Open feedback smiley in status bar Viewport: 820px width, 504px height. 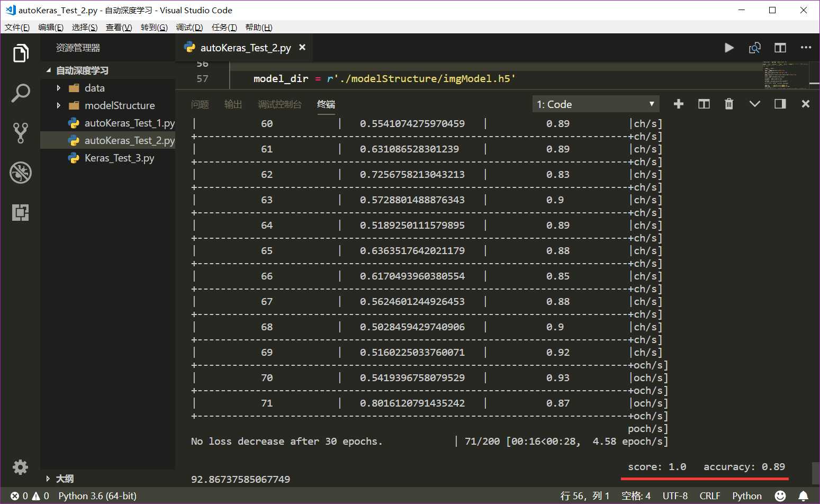pyautogui.click(x=780, y=496)
